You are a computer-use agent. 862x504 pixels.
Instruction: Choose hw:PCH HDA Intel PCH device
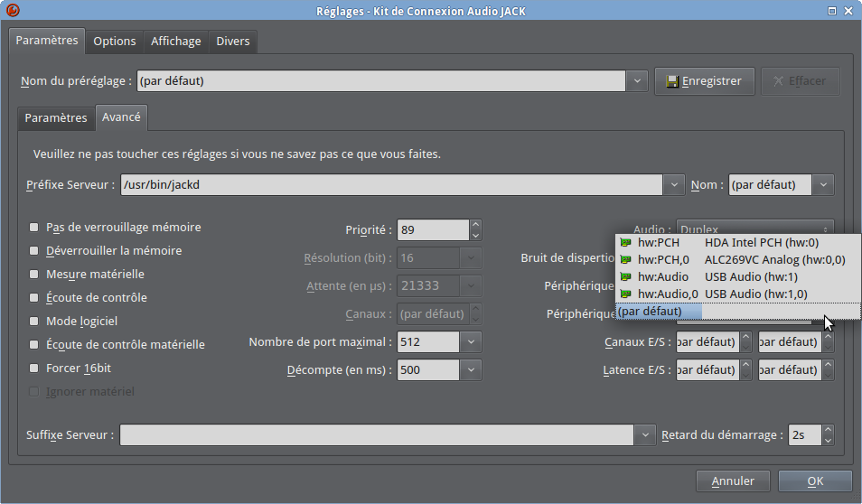click(737, 242)
